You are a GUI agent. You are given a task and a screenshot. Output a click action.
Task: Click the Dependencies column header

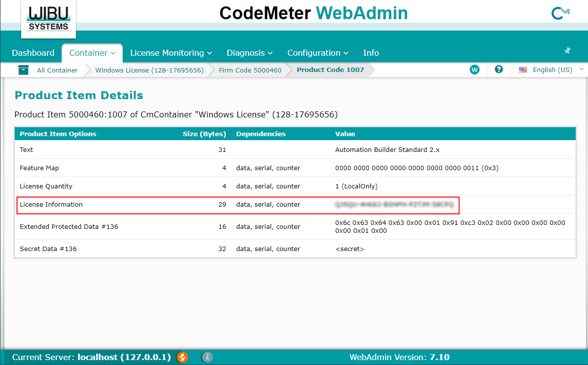261,134
